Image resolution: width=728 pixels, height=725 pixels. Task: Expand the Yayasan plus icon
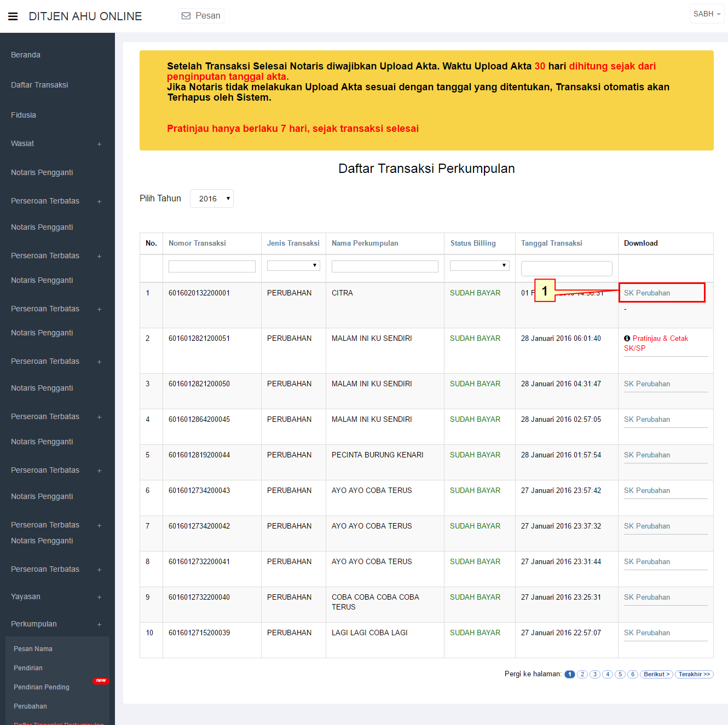pyautogui.click(x=99, y=597)
